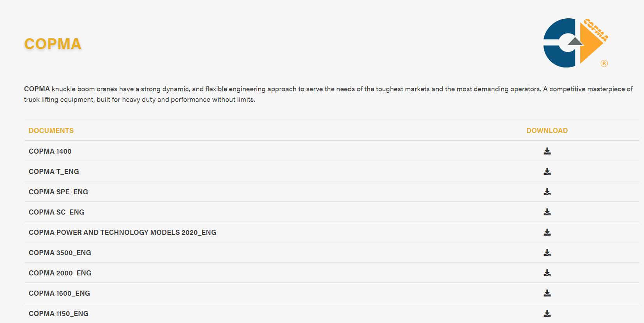Click the COPMA 3500_ENG title text
Screen dimensions: 644x323
click(x=60, y=253)
